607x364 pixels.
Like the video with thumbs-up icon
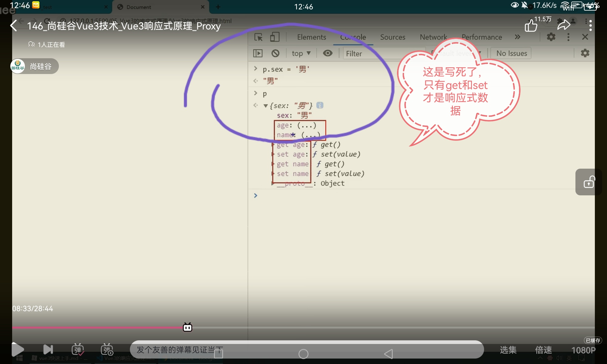531,25
